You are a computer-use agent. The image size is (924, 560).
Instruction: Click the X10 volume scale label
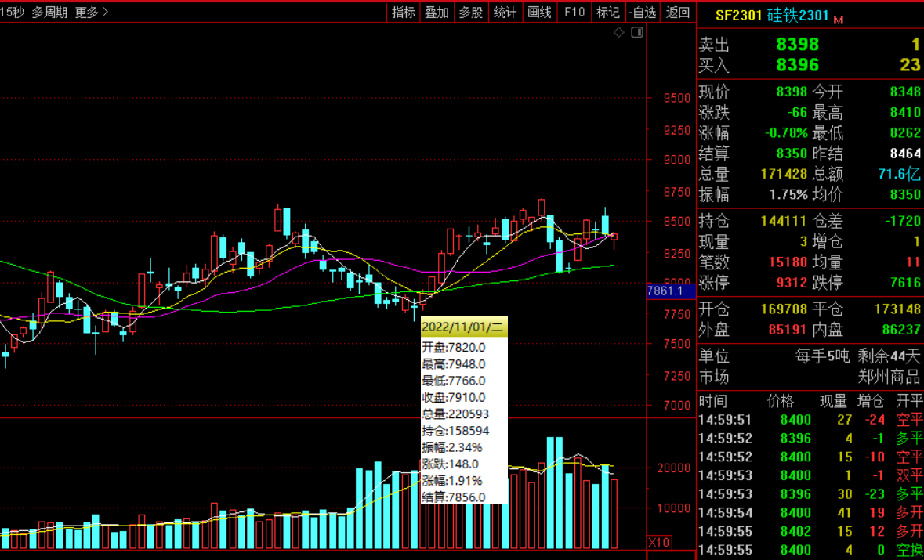pyautogui.click(x=658, y=542)
